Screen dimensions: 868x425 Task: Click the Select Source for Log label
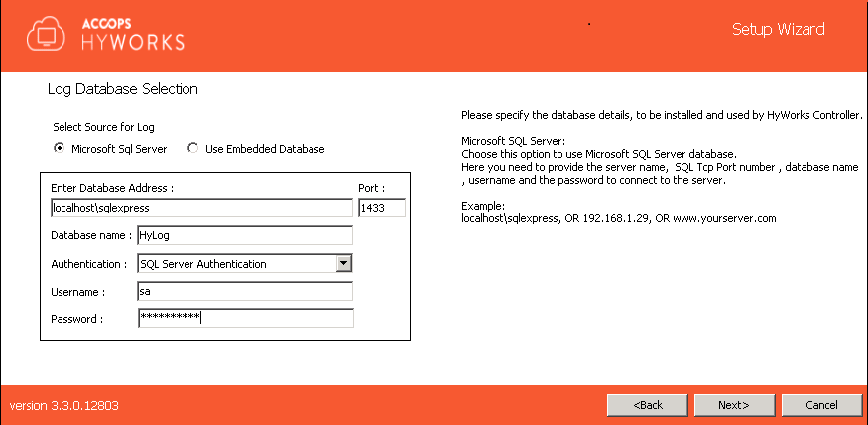tap(103, 127)
